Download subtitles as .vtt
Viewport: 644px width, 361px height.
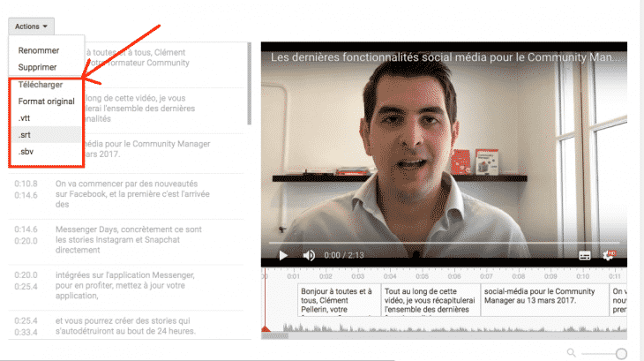[x=26, y=117]
